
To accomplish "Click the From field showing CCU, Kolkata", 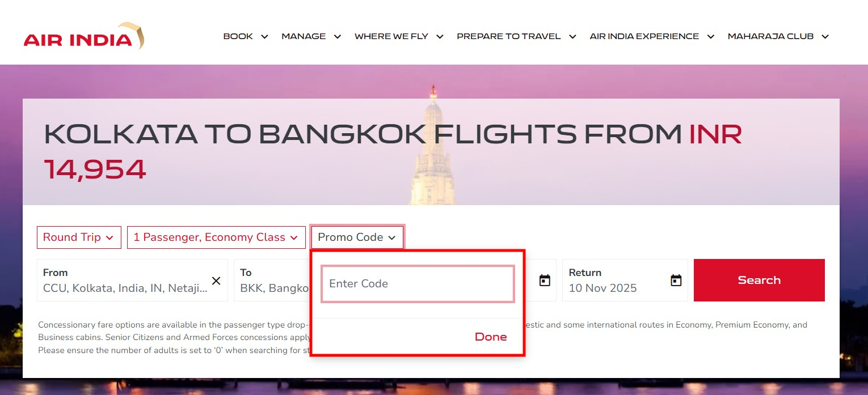I will pyautogui.click(x=125, y=281).
